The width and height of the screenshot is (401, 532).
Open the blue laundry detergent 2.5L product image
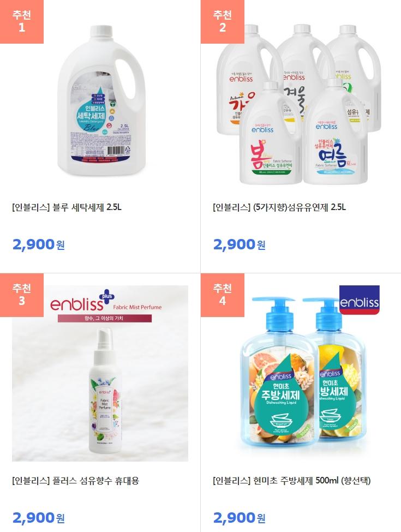coord(100,100)
